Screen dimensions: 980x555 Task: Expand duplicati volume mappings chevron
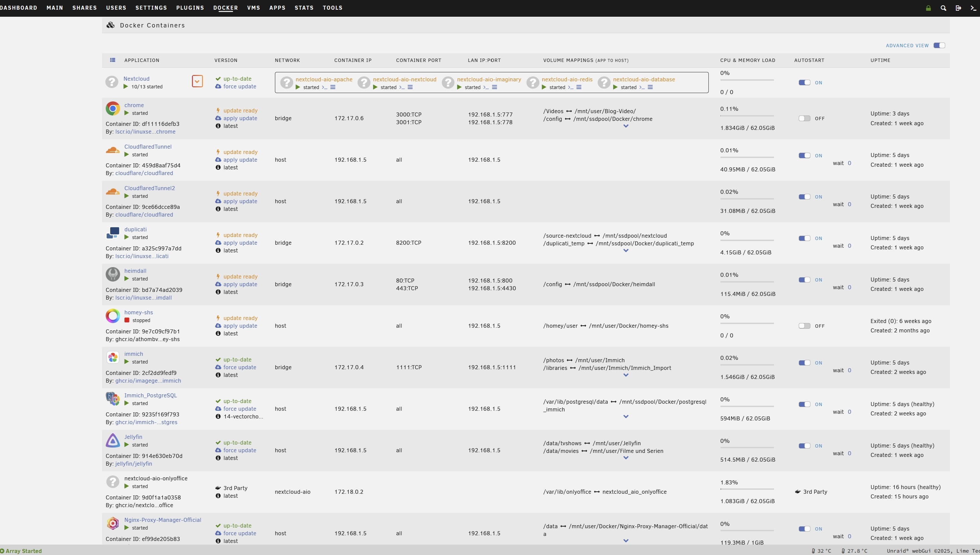(x=625, y=251)
